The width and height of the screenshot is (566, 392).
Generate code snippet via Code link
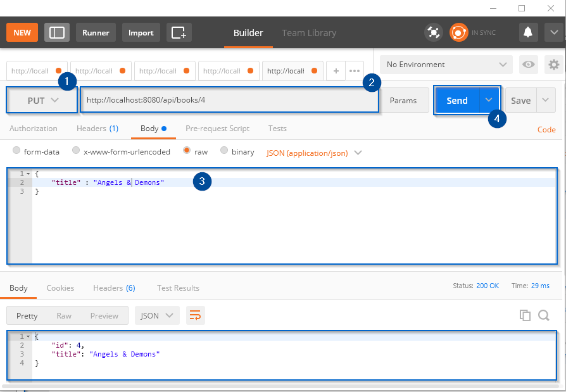click(546, 129)
